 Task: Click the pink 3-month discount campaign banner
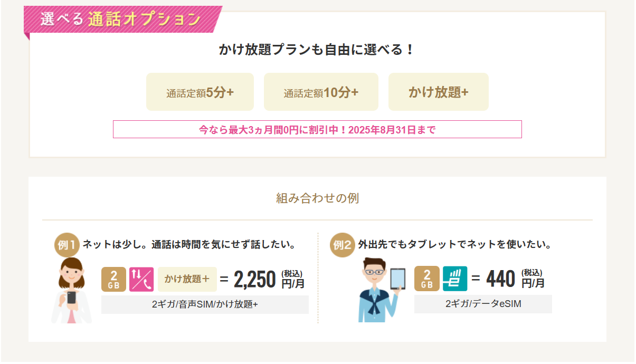(317, 129)
